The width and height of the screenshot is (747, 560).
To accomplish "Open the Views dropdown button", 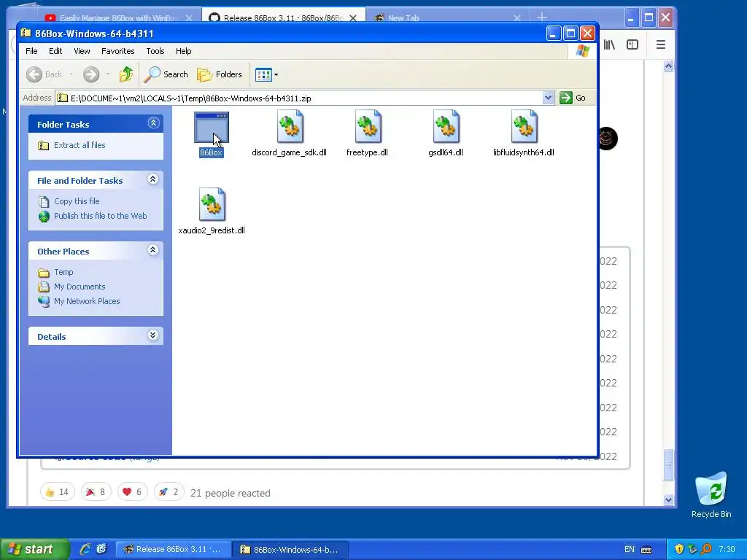I will tap(266, 74).
